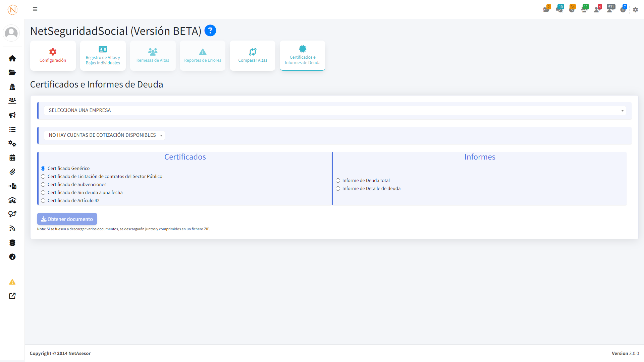Click the user avatar profile picture
This screenshot has width=644, height=362.
(11, 33)
